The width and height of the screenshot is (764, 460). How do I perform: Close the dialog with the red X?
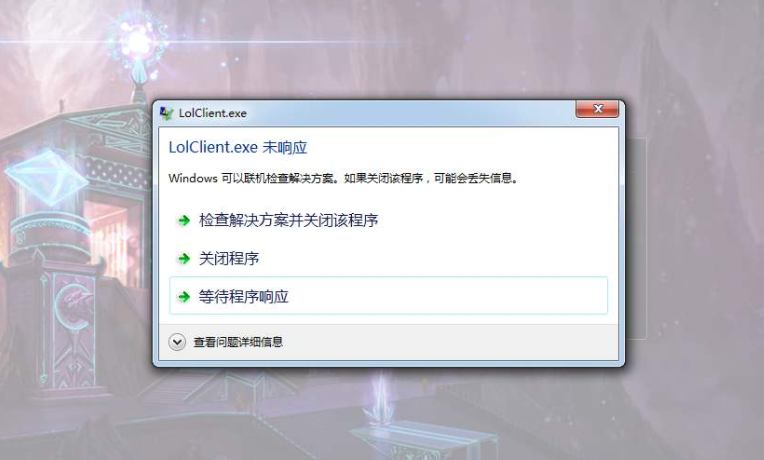[597, 109]
